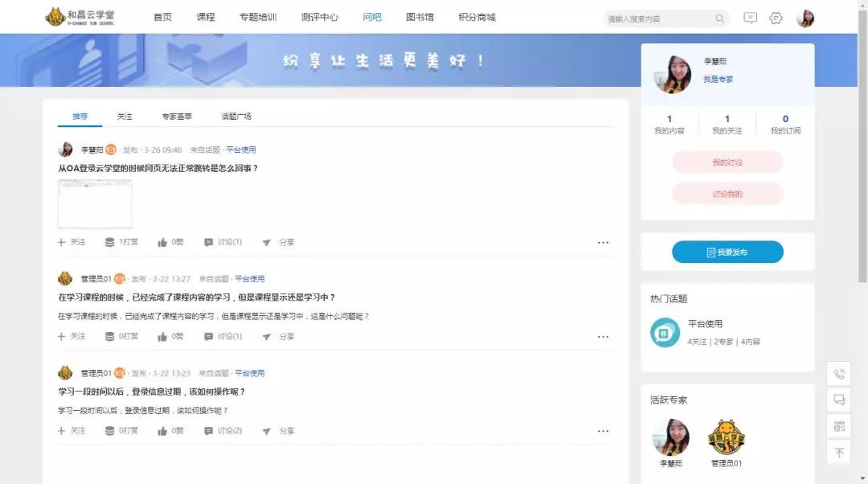This screenshot has height=484, width=868.
Task: Click the 平台使用 hot topic icon
Action: point(665,332)
